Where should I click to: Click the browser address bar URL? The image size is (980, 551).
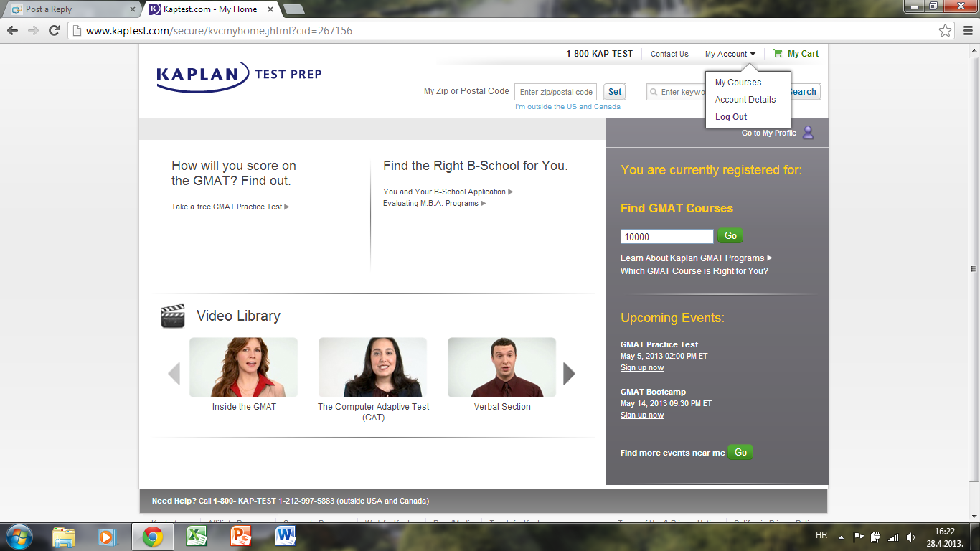(x=219, y=31)
